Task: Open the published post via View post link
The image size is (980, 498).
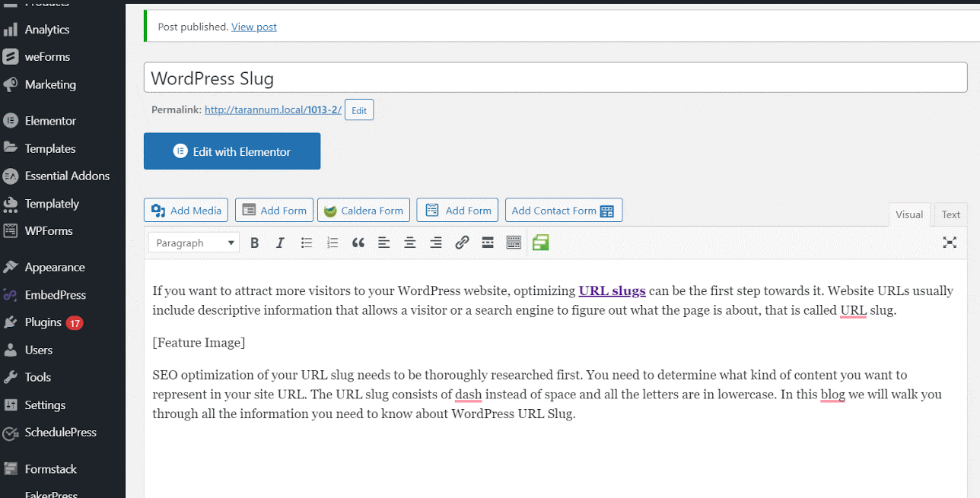Action: (x=253, y=26)
